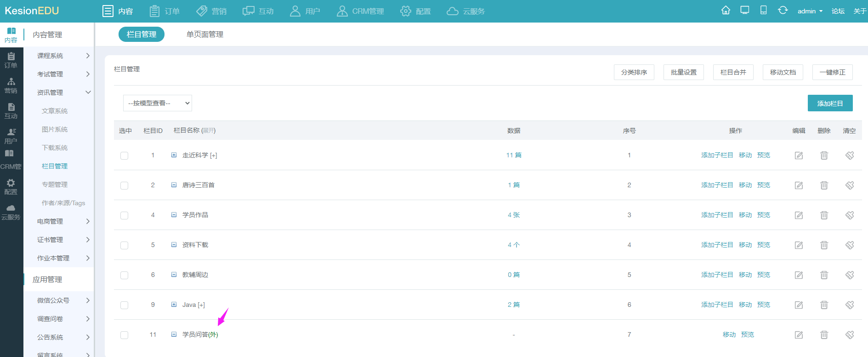Select the checkbox for 学员问答(外) row

124,335
